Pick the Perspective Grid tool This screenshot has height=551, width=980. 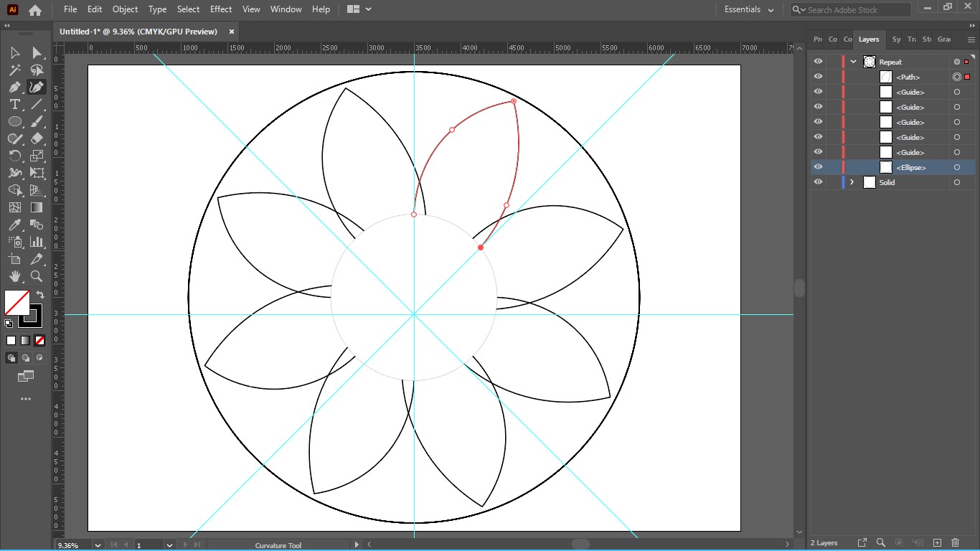pyautogui.click(x=37, y=190)
